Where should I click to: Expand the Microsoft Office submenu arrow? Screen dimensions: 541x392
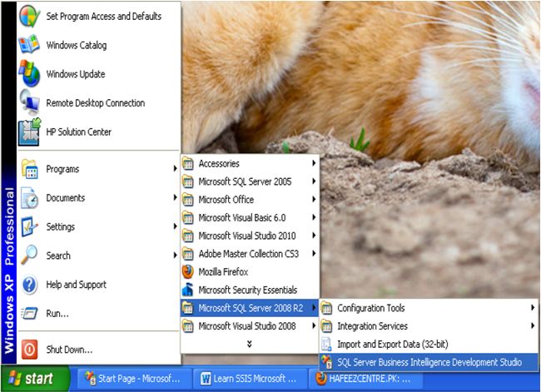tap(314, 199)
